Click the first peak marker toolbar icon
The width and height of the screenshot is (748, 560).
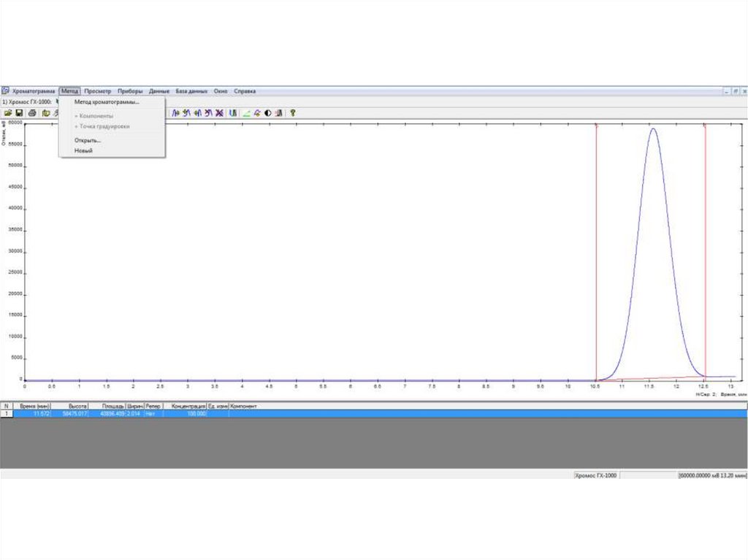tap(176, 113)
